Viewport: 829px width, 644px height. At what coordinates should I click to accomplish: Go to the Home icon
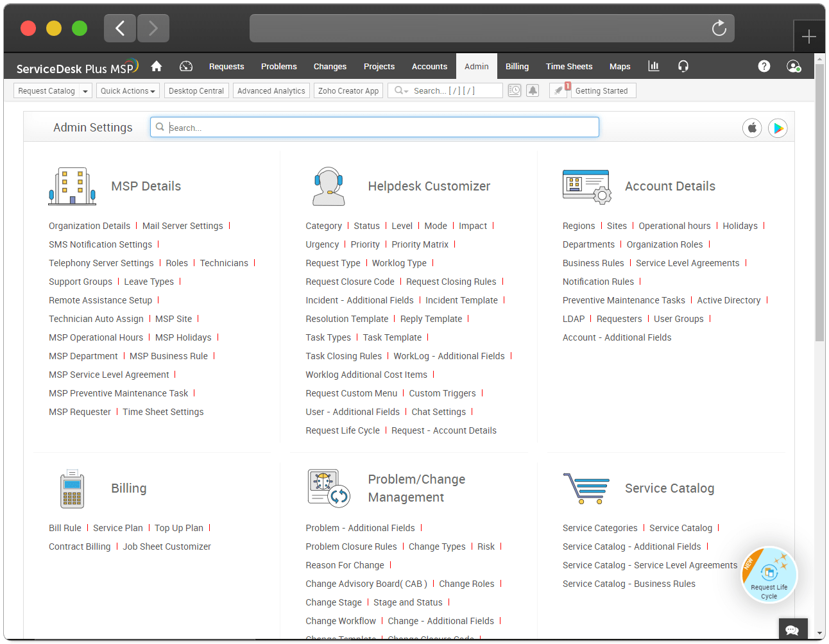[156, 66]
